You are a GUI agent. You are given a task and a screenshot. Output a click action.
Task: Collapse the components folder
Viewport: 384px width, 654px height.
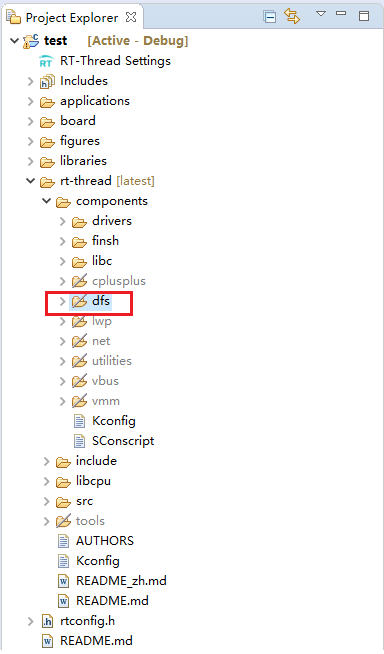[x=47, y=201]
